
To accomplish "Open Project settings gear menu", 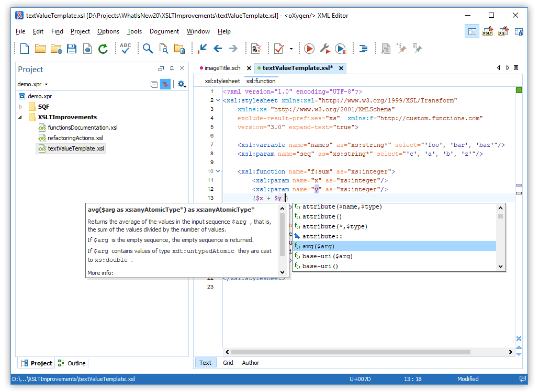I will [182, 85].
